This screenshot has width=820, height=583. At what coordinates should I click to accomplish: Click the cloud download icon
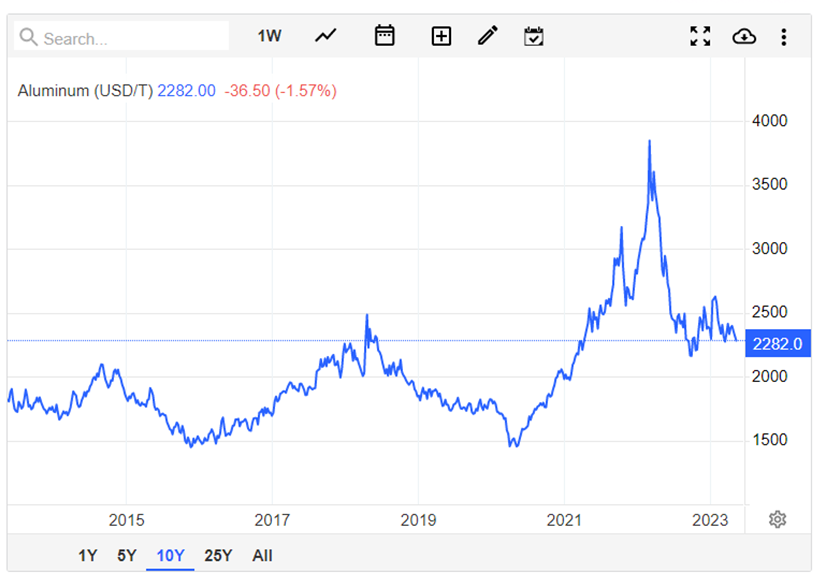coord(744,37)
